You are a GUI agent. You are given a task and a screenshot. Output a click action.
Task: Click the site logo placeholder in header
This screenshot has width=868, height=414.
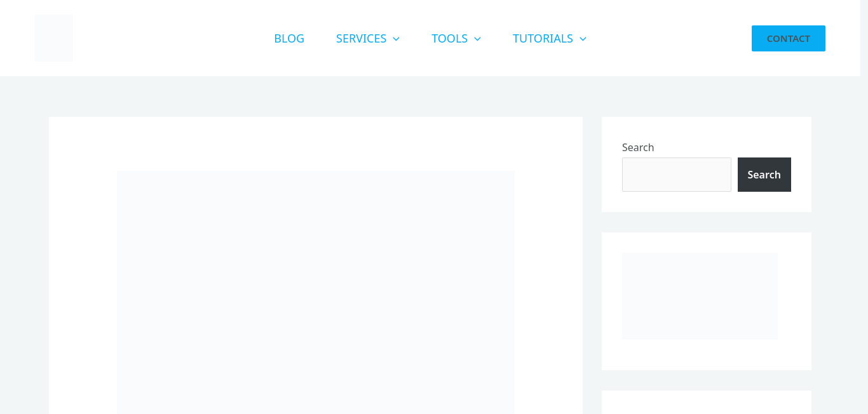click(x=54, y=38)
